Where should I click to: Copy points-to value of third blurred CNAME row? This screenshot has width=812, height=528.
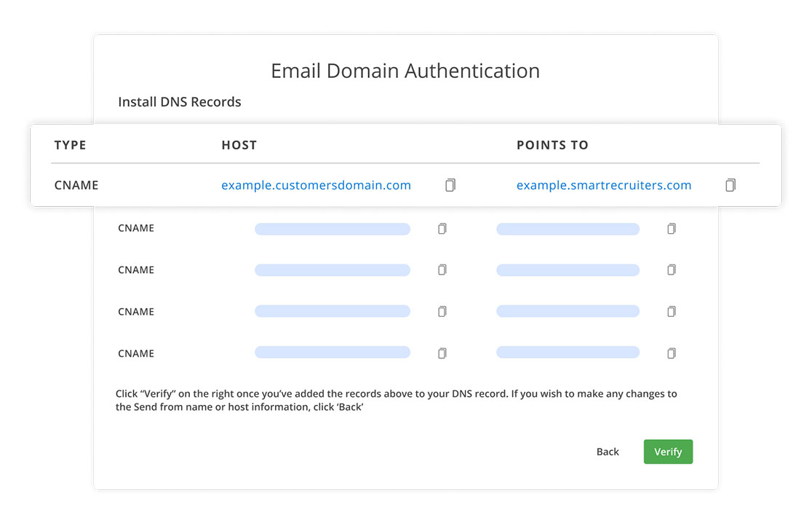[671, 312]
